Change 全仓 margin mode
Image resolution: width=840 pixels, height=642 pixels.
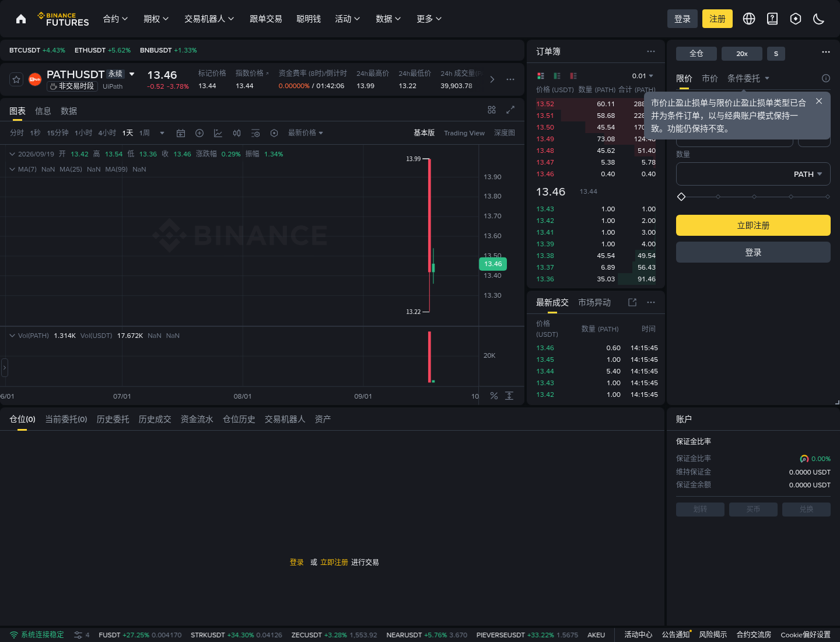tap(696, 54)
